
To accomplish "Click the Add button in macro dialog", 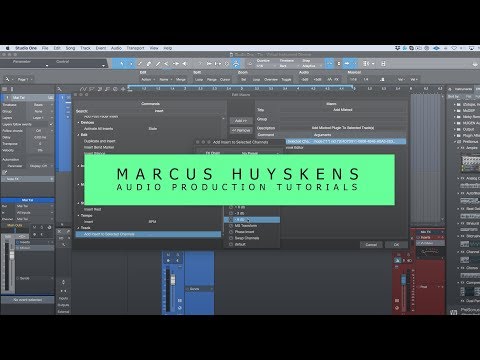I will click(241, 121).
